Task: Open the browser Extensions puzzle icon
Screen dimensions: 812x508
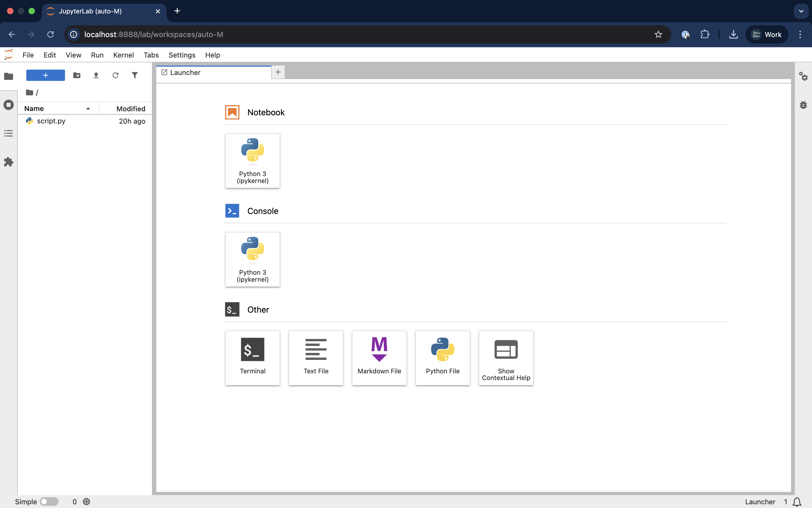Action: click(x=705, y=35)
